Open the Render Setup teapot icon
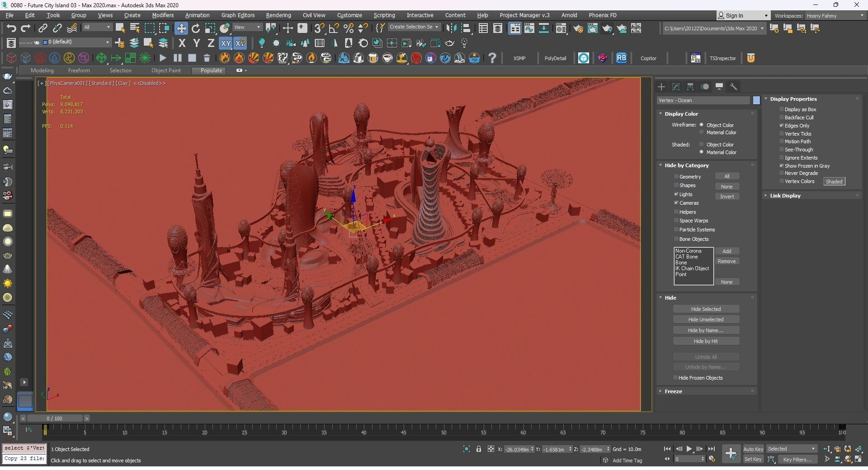The image size is (868, 470). pyautogui.click(x=578, y=28)
